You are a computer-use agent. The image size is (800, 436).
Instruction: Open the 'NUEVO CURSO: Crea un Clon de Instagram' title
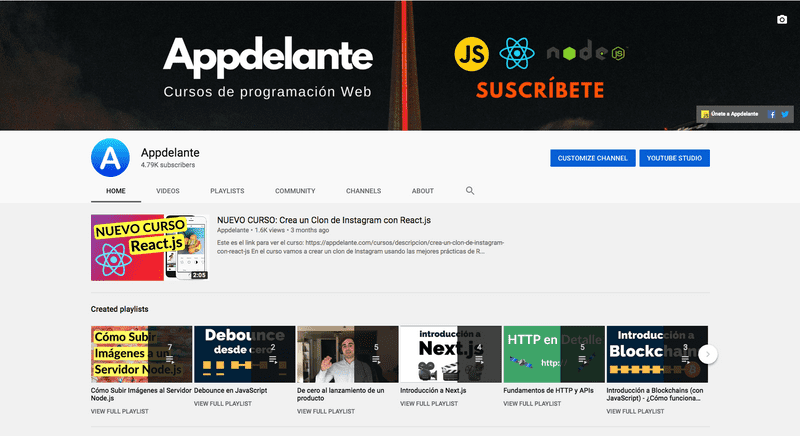click(x=324, y=220)
